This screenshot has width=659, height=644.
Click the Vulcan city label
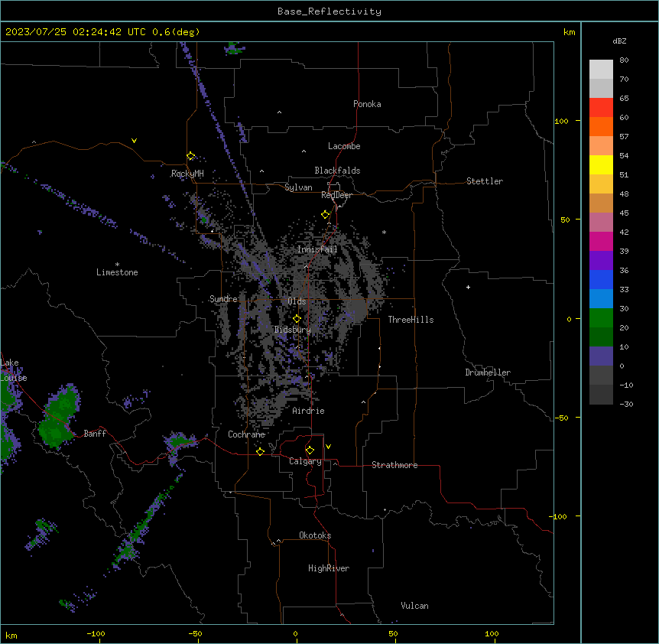pyautogui.click(x=414, y=606)
